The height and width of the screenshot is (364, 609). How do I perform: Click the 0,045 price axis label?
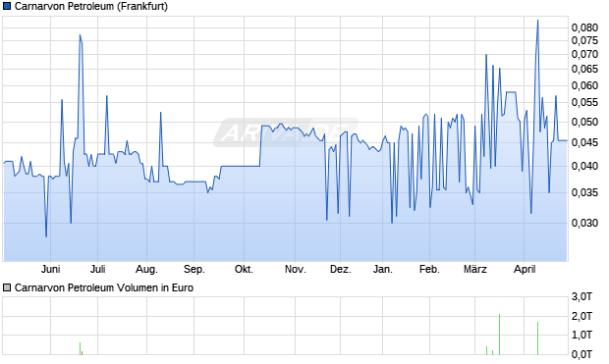tap(584, 143)
